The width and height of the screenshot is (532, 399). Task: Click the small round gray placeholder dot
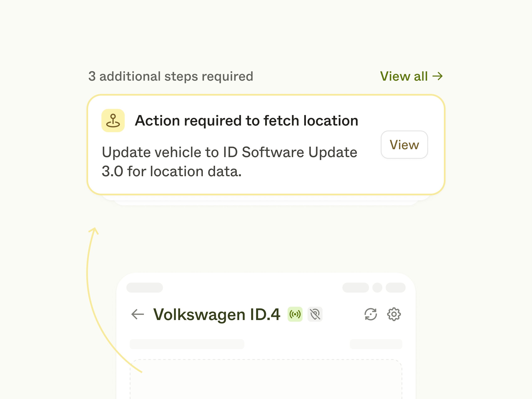pos(377,288)
